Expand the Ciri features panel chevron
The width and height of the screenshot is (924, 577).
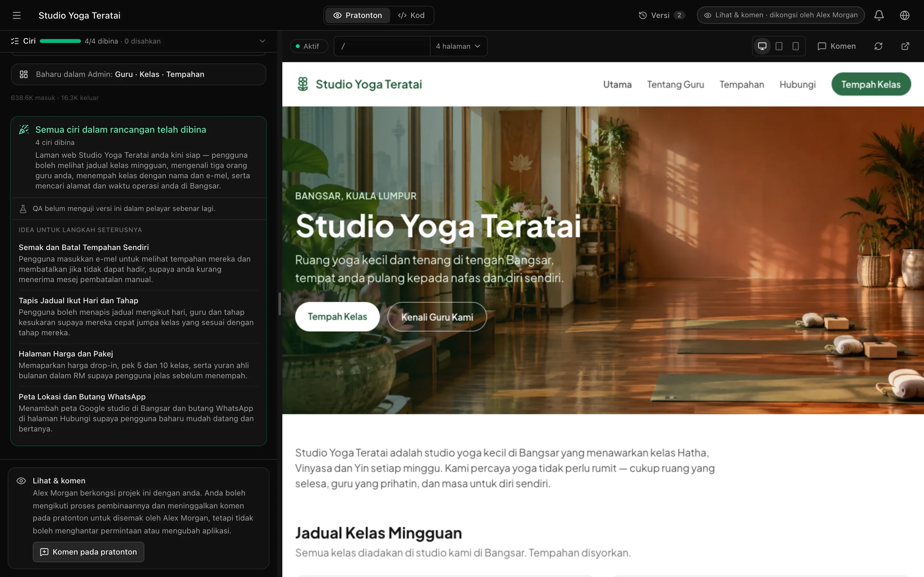(x=262, y=41)
